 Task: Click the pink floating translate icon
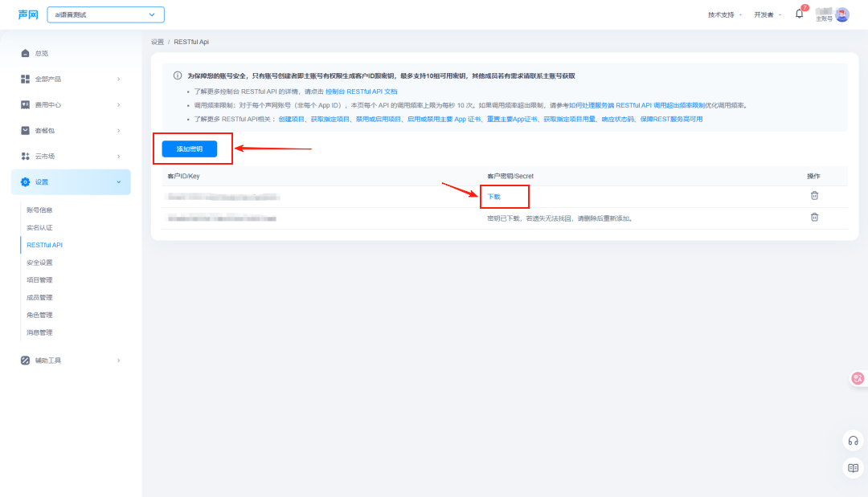pyautogui.click(x=858, y=378)
